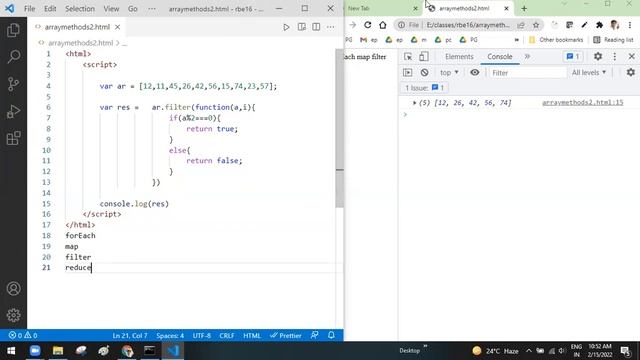Open Chrome extensions puzzle icon
Image resolution: width=640 pixels, height=360 pixels.
[x=600, y=25]
